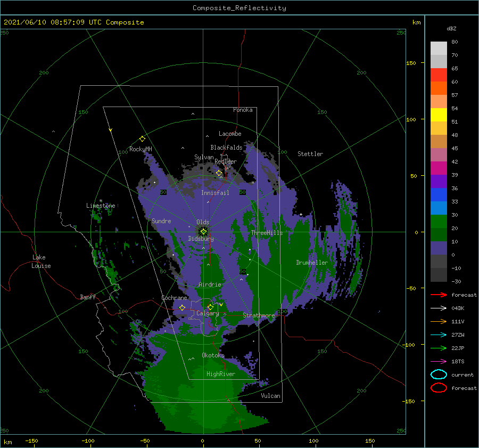
Task: Click the green 22JP arrow icon
Action: (x=439, y=348)
